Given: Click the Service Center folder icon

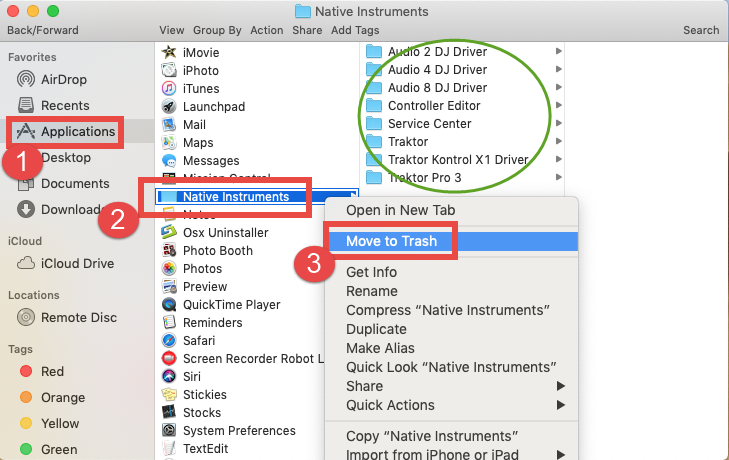Looking at the screenshot, I should (374, 123).
